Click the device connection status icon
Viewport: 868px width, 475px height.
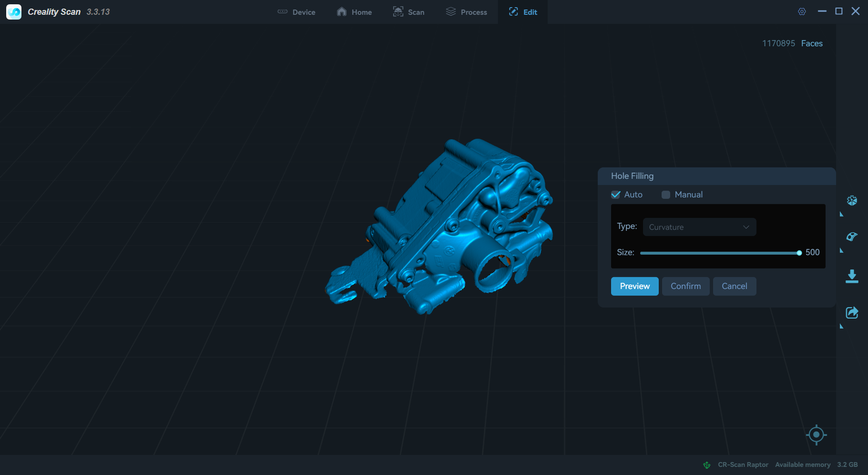(x=707, y=465)
